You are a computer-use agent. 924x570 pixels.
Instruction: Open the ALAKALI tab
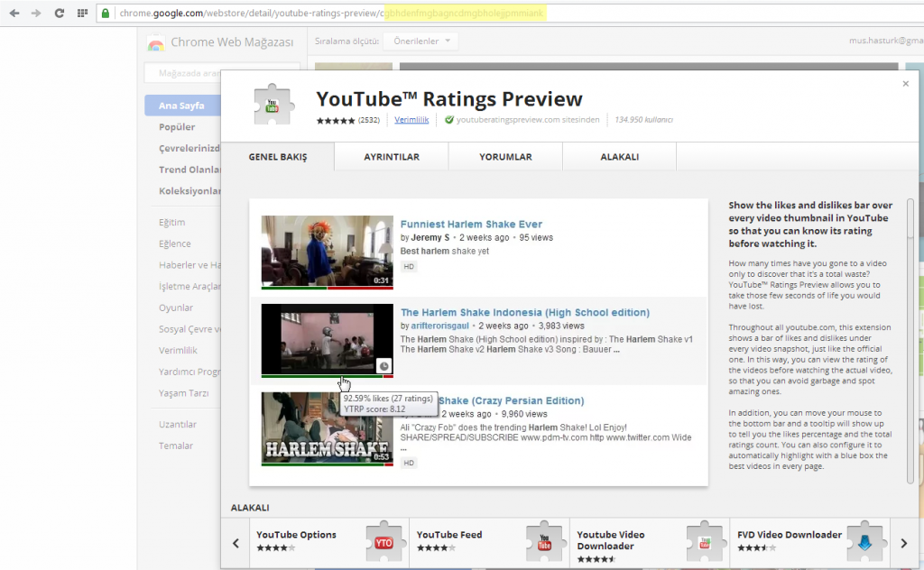619,157
